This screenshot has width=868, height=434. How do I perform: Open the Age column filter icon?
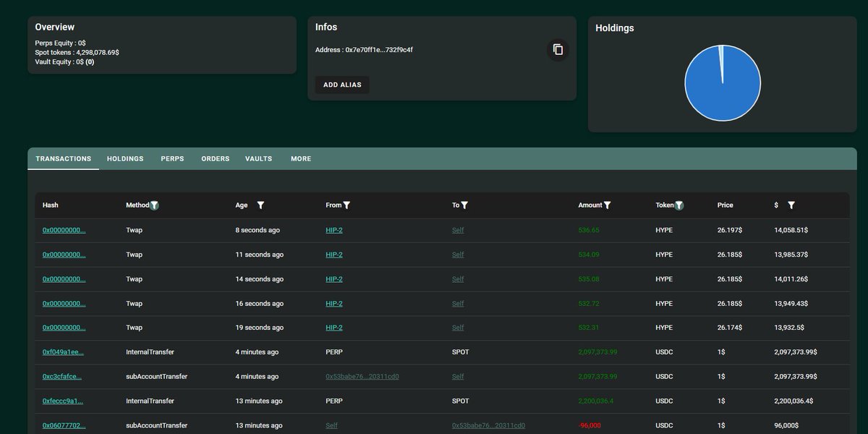point(260,205)
